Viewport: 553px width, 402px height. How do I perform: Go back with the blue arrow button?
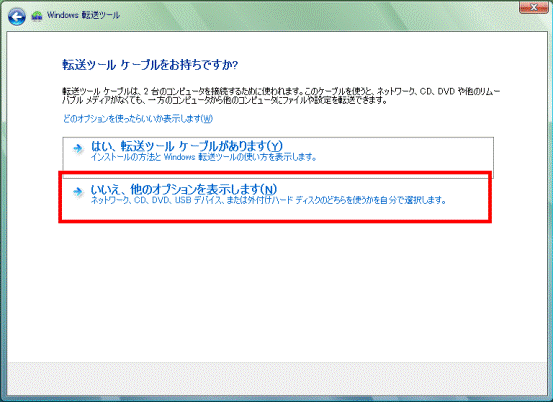[x=17, y=16]
